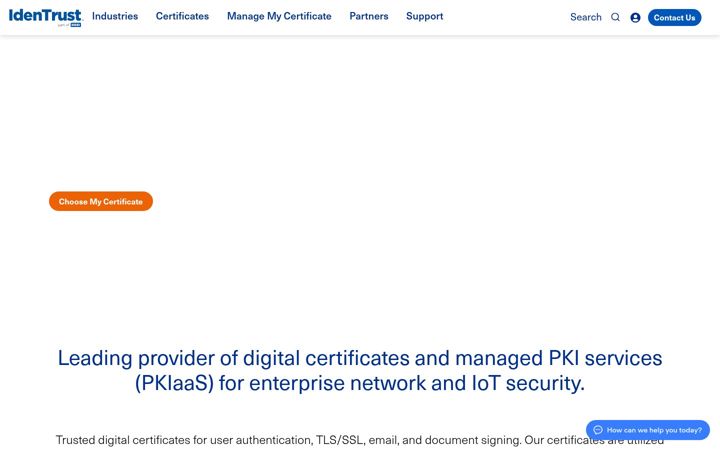Screen dimensions: 720x450
Task: Select the Partners menu item
Action: point(369,16)
